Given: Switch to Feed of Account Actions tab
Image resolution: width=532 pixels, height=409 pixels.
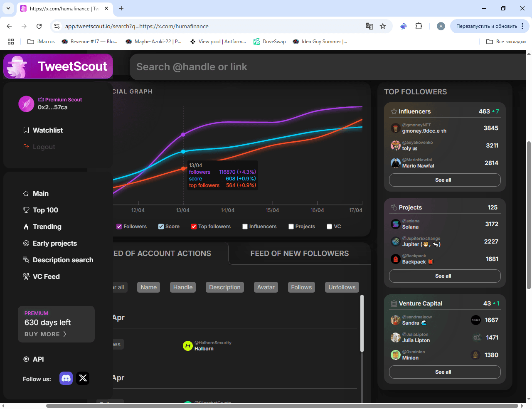Looking at the screenshot, I should click(x=162, y=254).
